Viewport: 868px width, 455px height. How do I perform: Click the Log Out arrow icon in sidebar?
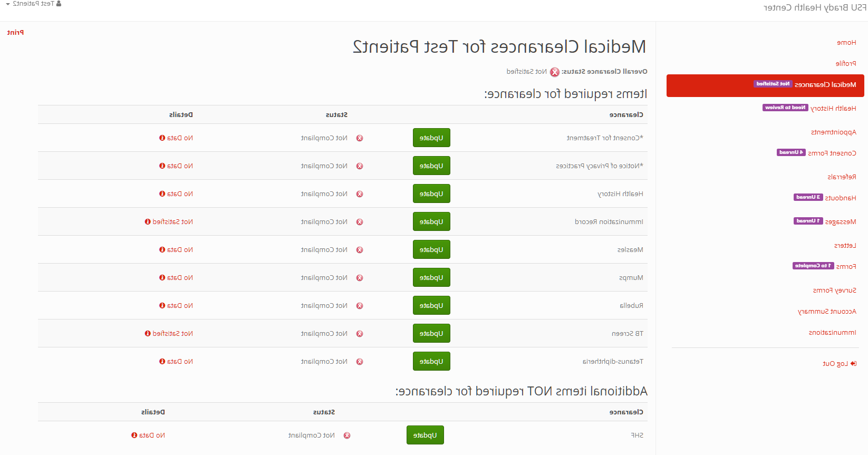click(853, 363)
